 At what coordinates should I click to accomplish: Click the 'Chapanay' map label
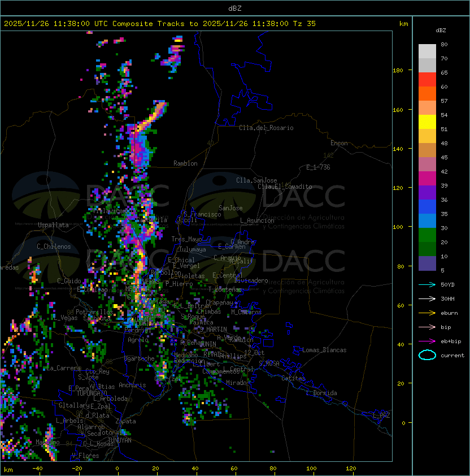[x=219, y=302]
